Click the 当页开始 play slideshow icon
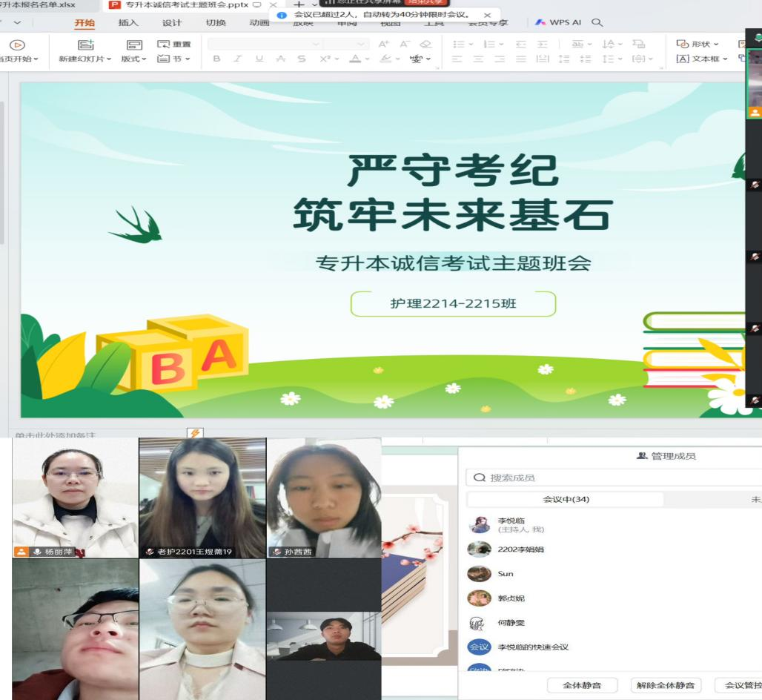Viewport: 762px width, 700px height. [x=16, y=44]
